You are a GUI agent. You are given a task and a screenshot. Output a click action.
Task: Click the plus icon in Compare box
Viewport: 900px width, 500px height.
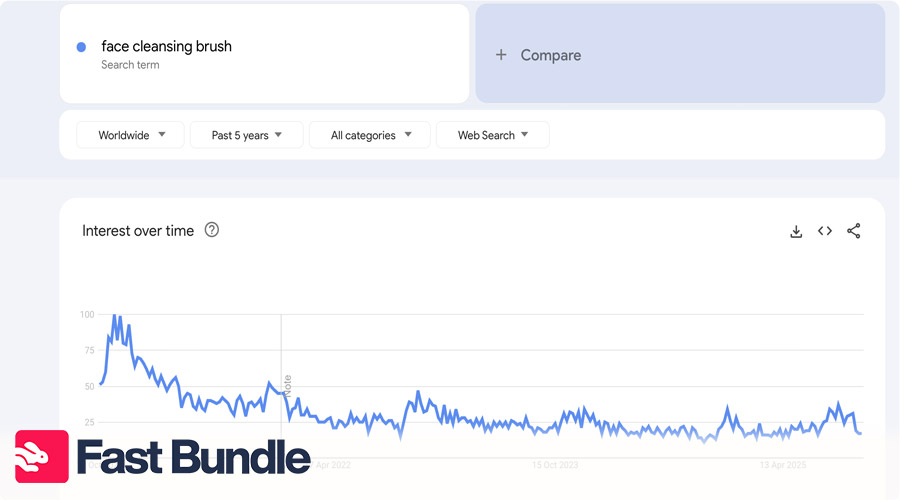tap(501, 55)
